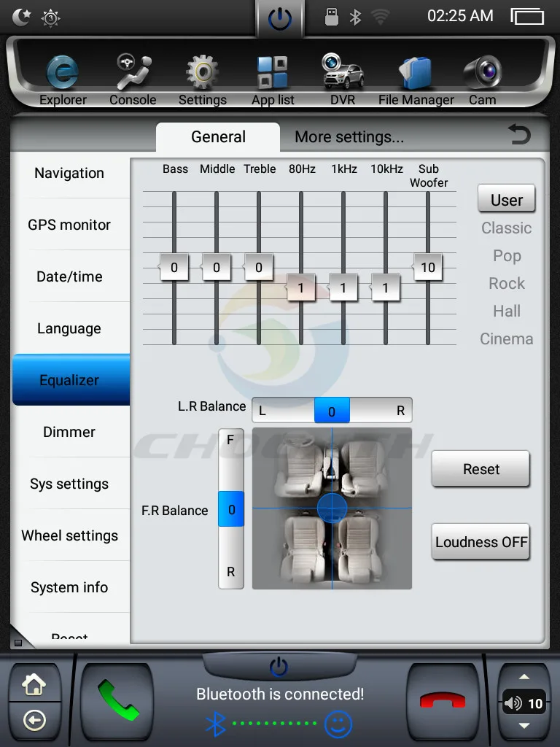Select the Rock equalizer preset

[x=507, y=284]
